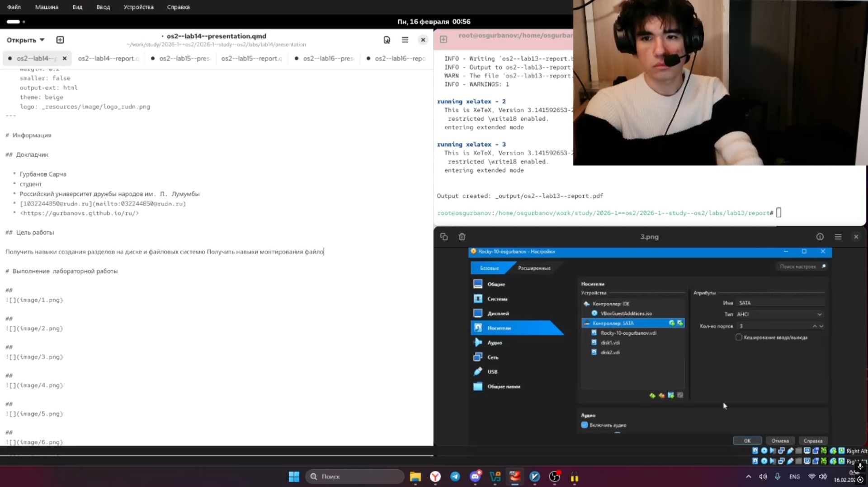The height and width of the screenshot is (487, 868).
Task: Add optical drive to SATA controller
Action: coord(672,323)
